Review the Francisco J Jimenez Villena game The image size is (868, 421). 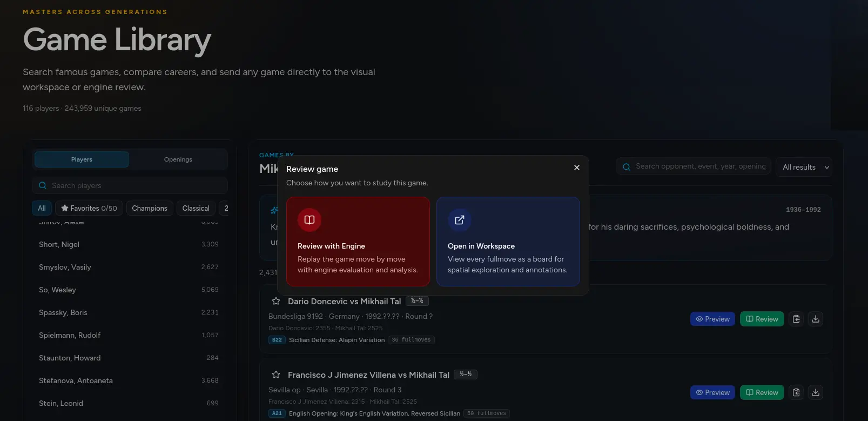point(762,392)
